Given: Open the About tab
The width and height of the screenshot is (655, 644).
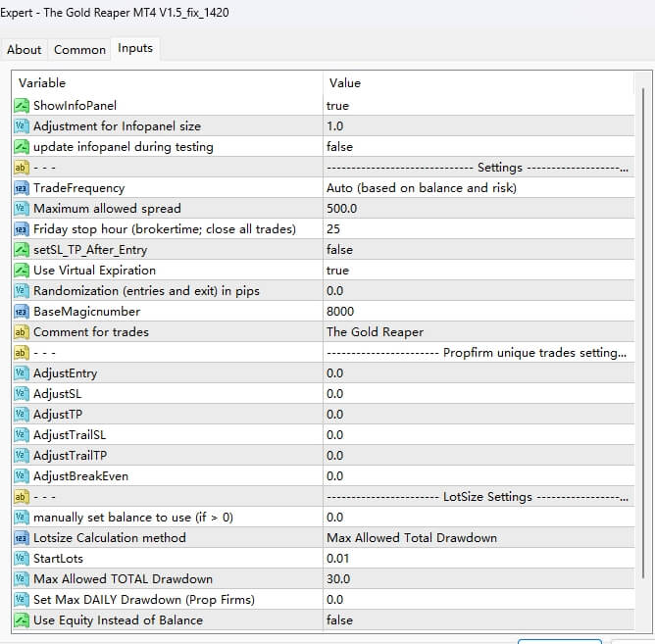Looking at the screenshot, I should click(x=24, y=50).
